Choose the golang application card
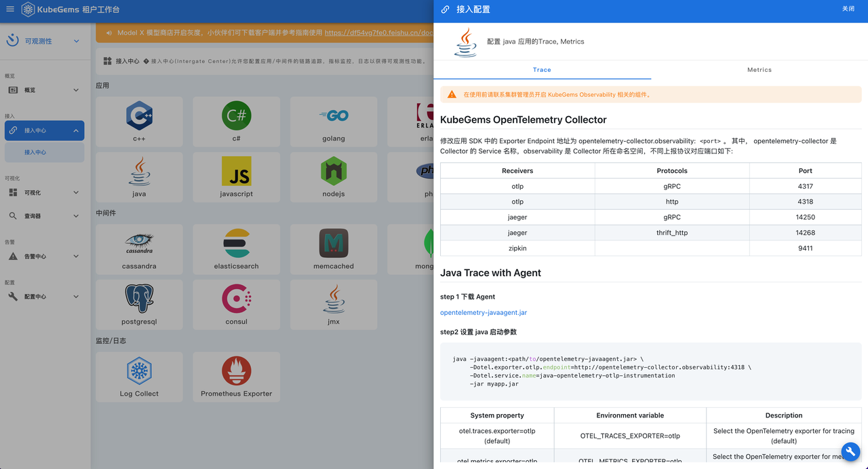This screenshot has width=868, height=469. [334, 121]
